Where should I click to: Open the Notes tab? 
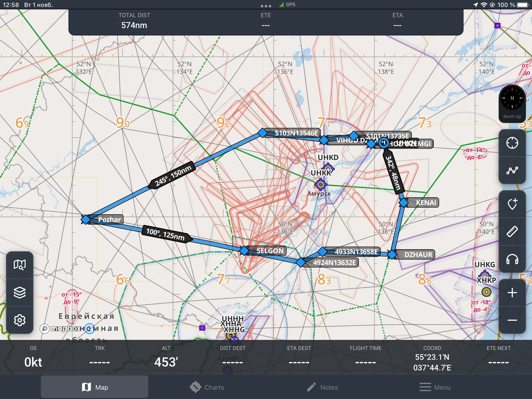pos(322,387)
